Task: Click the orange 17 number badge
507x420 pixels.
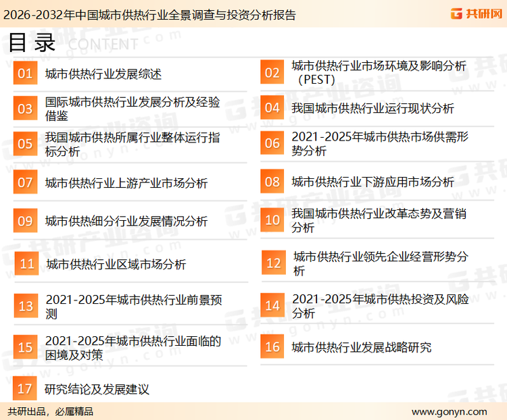Action: 25,388
